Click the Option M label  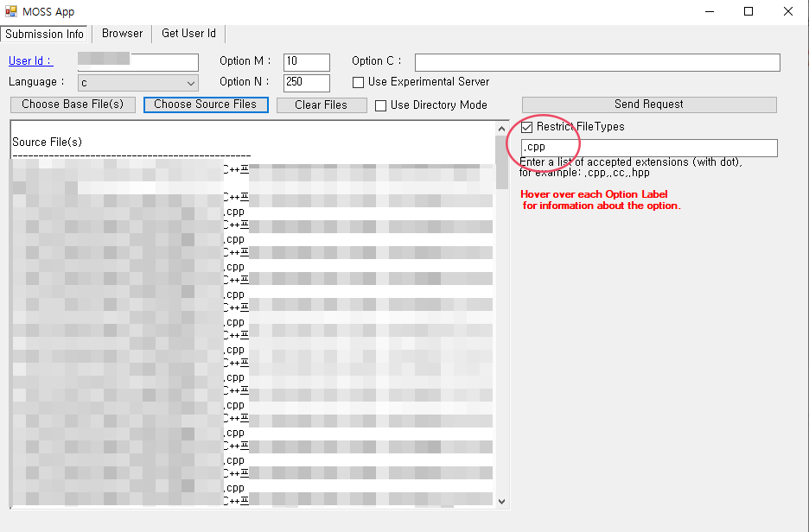245,60
